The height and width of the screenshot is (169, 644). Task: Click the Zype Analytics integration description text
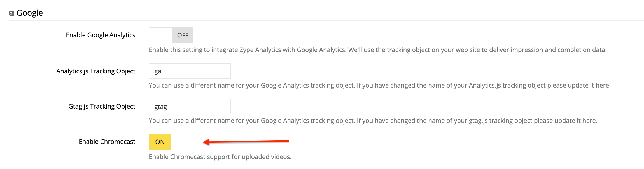tap(378, 50)
